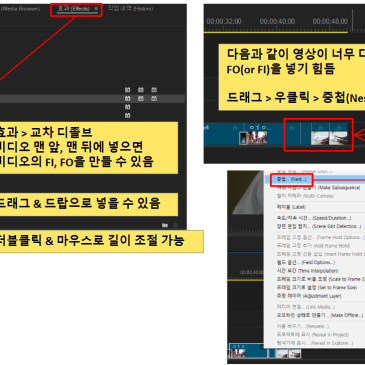The height and width of the screenshot is (365, 365).
Task: Choose Speed/Duration from the context menu
Action: pyautogui.click(x=314, y=218)
